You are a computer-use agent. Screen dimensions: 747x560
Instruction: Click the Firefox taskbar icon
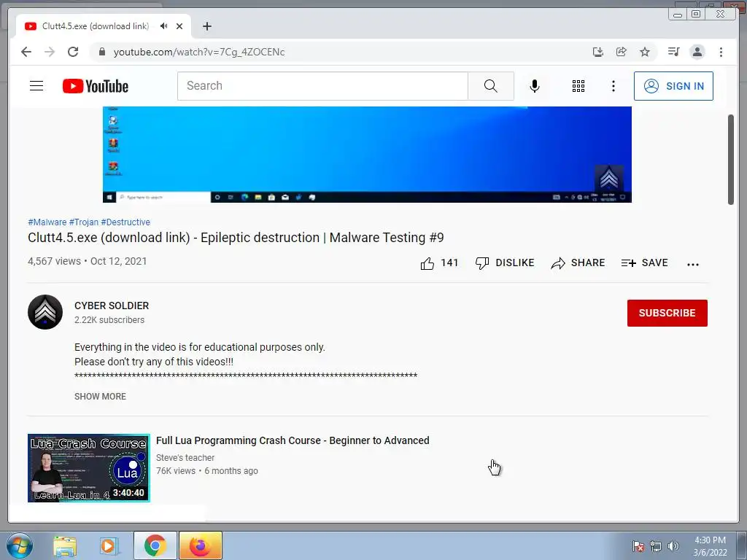(201, 545)
